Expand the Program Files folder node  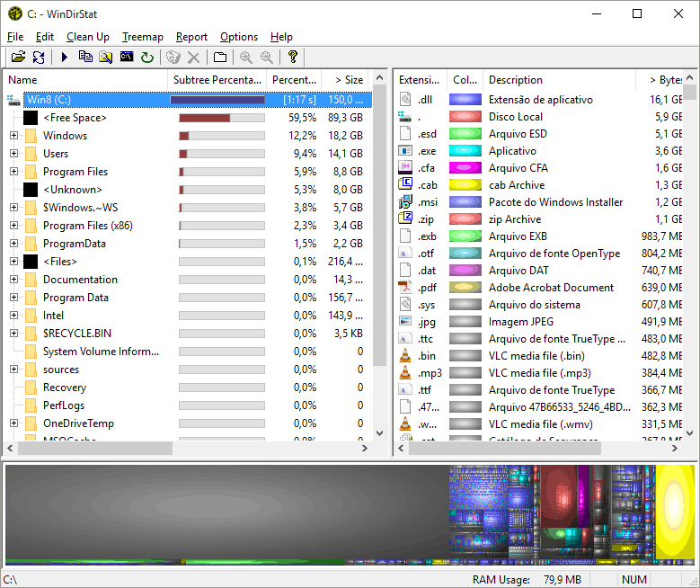pos(13,171)
